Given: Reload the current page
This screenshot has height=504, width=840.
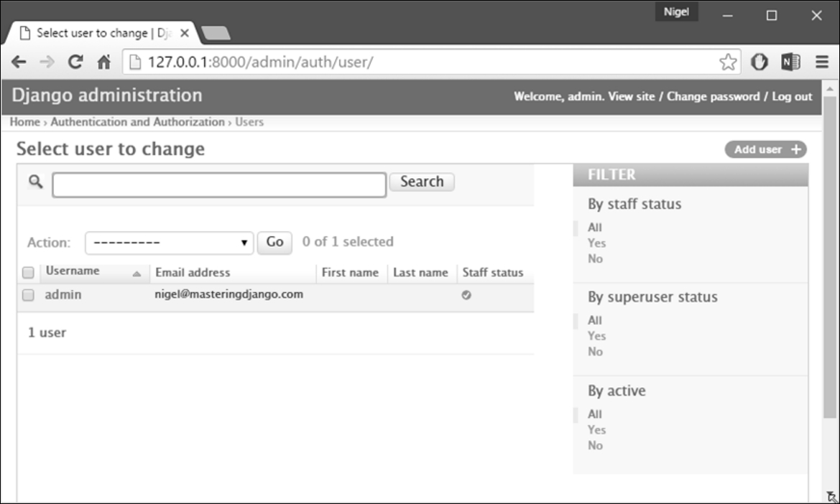Looking at the screenshot, I should 75,62.
